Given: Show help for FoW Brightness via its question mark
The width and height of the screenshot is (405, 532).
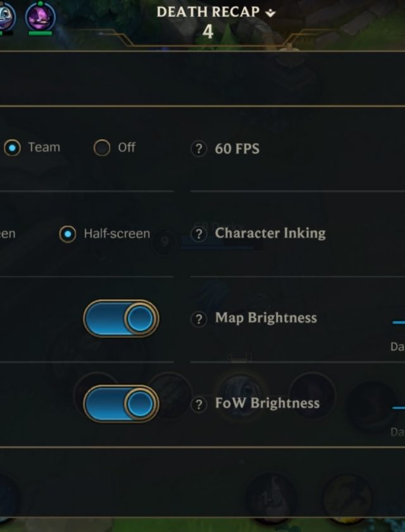Looking at the screenshot, I should [x=199, y=404].
